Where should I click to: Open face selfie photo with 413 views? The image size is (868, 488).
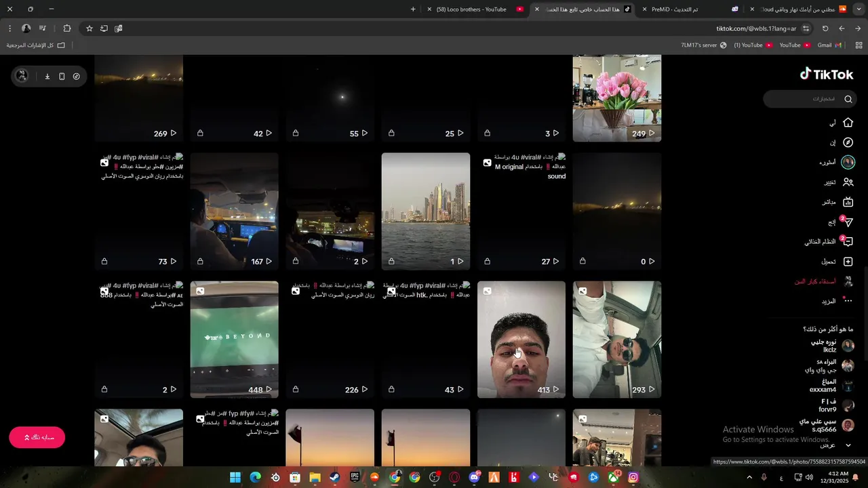pyautogui.click(x=521, y=340)
